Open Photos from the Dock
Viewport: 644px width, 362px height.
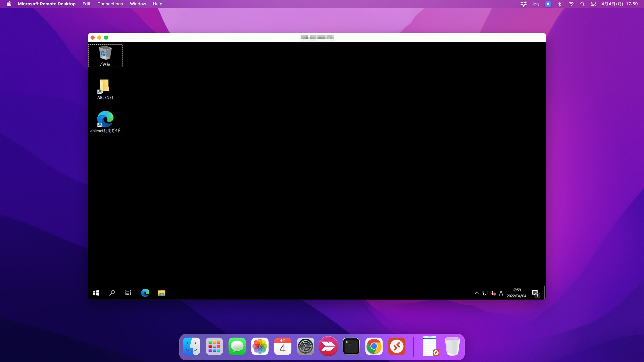pos(260,346)
